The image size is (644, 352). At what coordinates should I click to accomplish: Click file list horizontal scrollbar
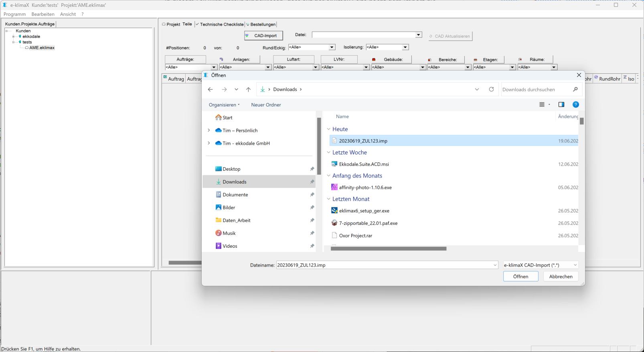click(x=388, y=249)
